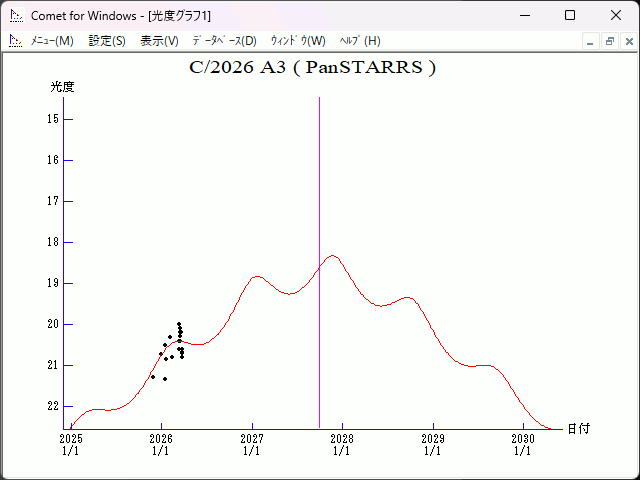Minimize the inner 光度グラフ1 child window
The width and height of the screenshot is (640, 480).
pyautogui.click(x=591, y=41)
